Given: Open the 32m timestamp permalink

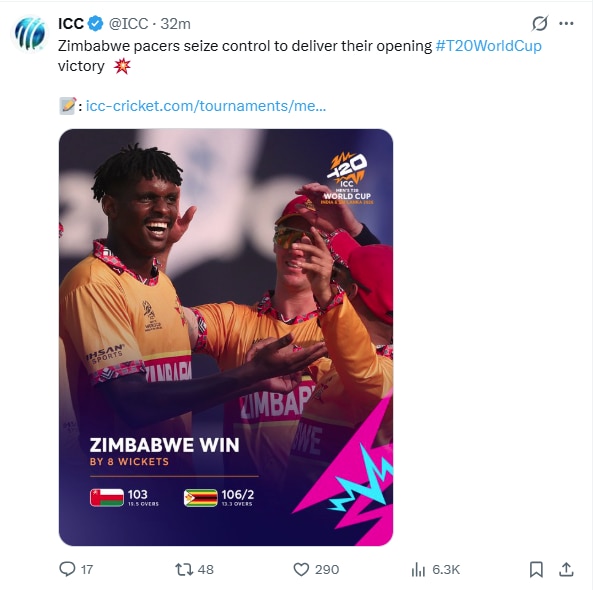Looking at the screenshot, I should coord(175,24).
